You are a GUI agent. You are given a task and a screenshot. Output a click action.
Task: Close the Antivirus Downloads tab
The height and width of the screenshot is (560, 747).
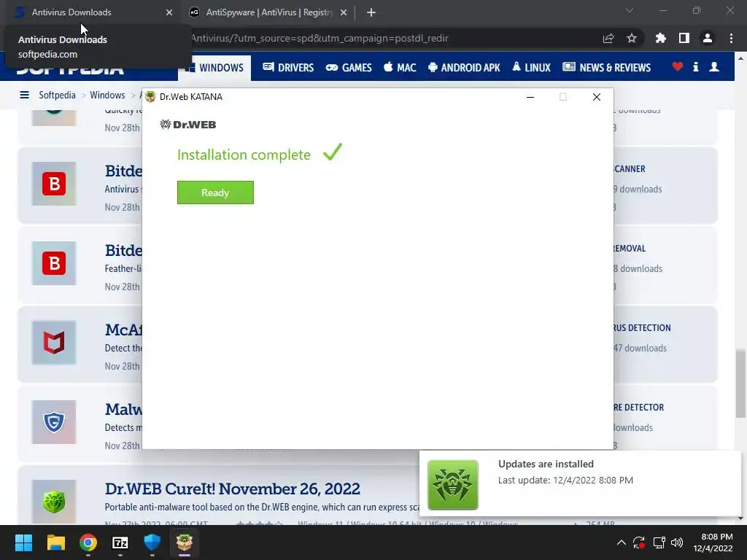[x=169, y=12]
